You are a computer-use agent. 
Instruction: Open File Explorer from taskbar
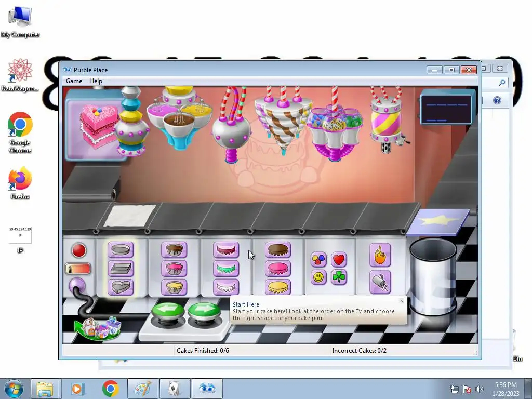(x=45, y=389)
